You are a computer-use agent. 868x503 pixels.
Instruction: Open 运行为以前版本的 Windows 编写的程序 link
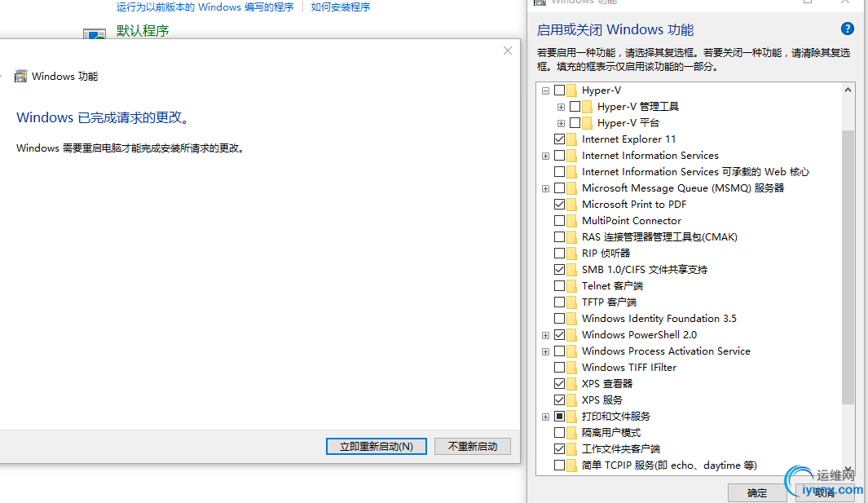tap(205, 7)
